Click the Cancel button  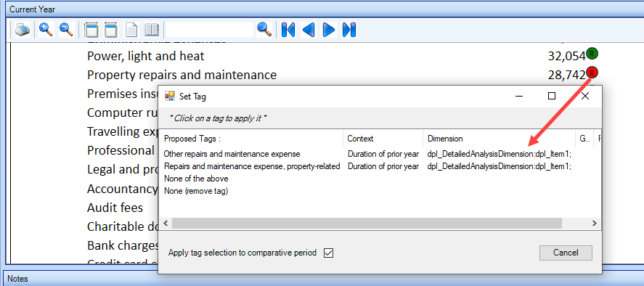(x=566, y=253)
